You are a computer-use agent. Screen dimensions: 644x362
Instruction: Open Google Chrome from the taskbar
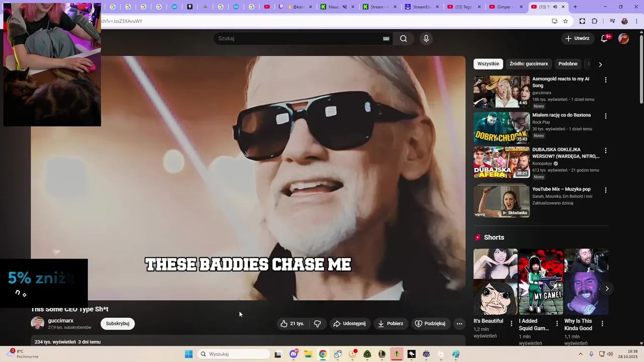(323, 354)
